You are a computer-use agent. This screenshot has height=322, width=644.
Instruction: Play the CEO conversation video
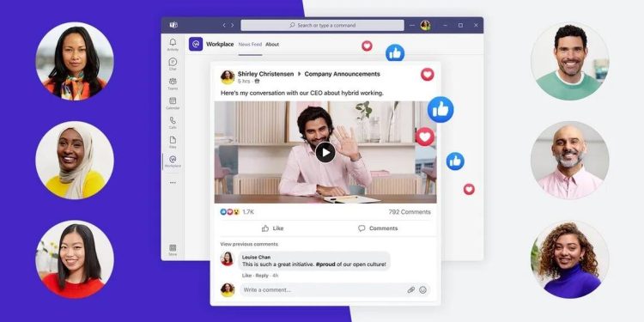(325, 152)
